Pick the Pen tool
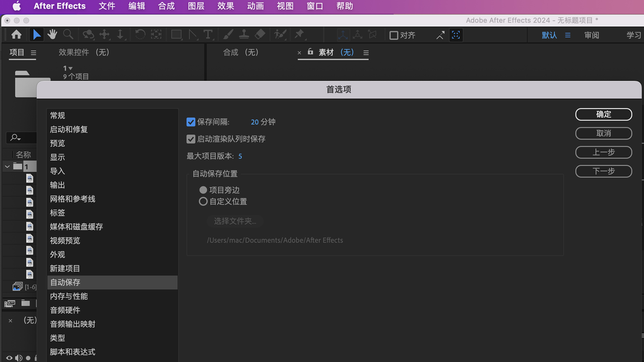644x362 pixels. 193,35
